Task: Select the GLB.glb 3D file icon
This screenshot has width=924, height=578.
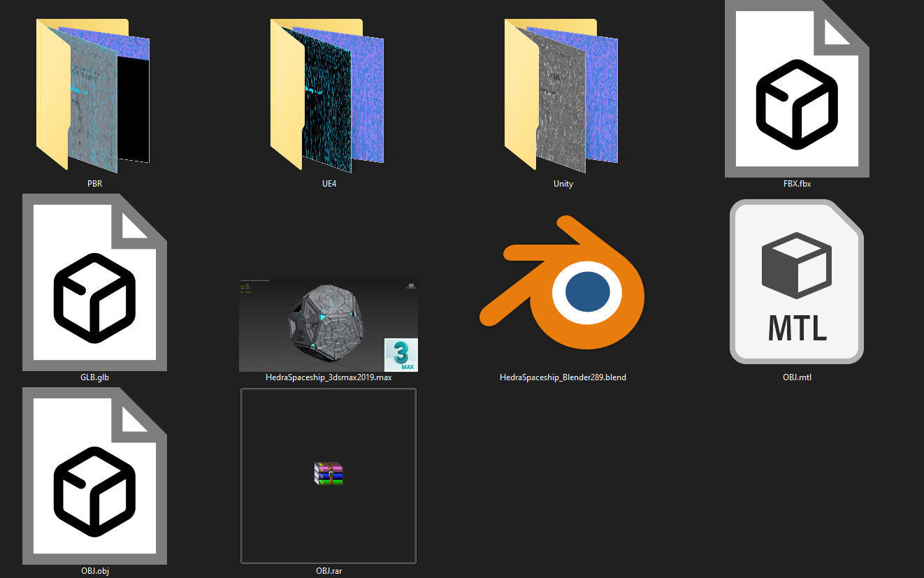Action: [x=94, y=282]
